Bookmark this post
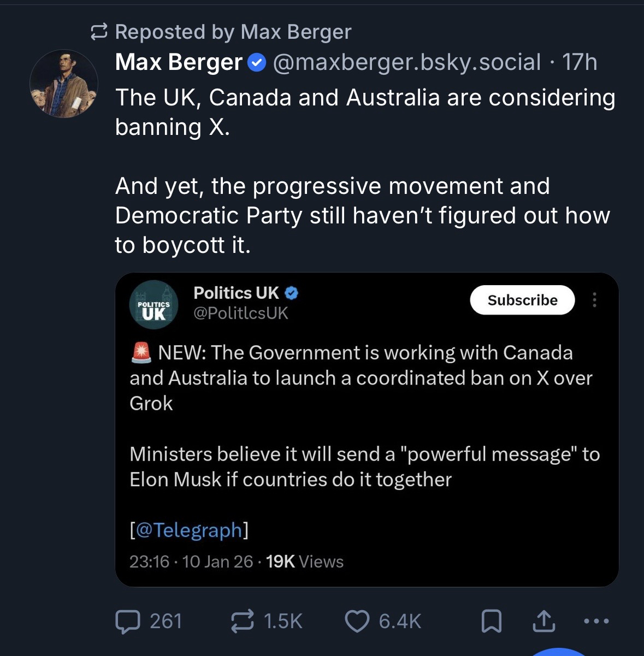Screen dimensions: 644x656 point(491,621)
